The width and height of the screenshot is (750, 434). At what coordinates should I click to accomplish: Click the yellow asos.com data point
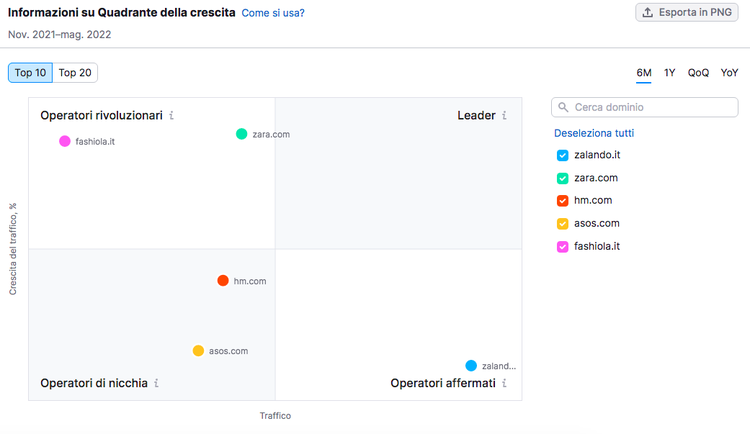198,351
